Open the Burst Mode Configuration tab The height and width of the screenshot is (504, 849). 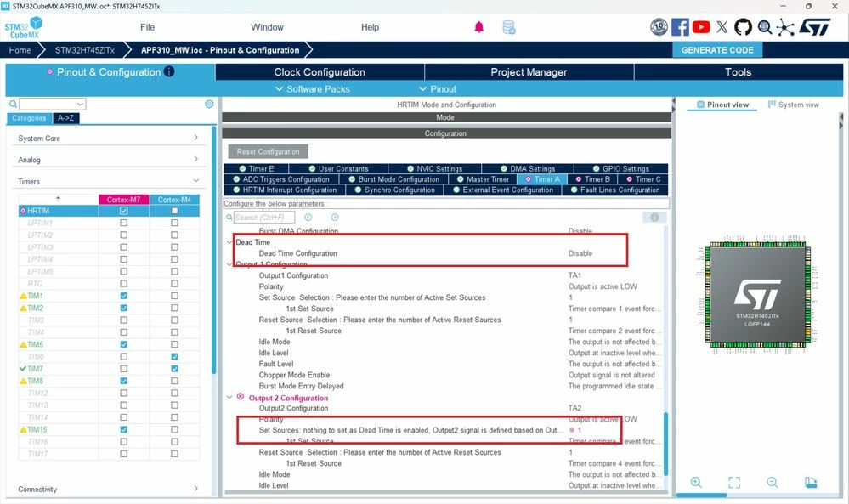coord(393,179)
